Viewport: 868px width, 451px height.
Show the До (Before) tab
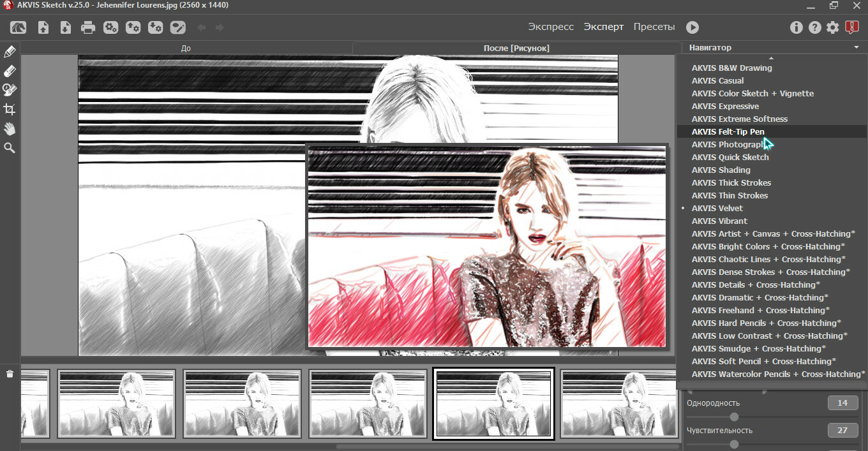186,48
